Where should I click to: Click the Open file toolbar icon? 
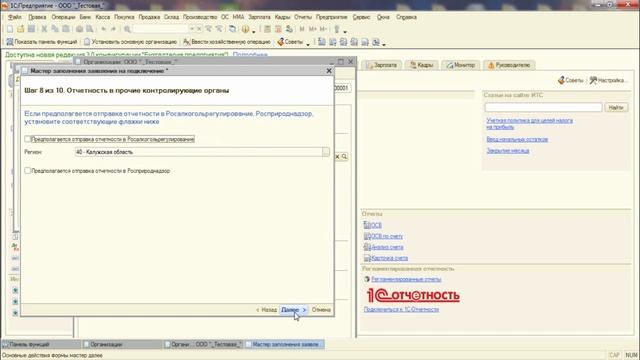click(20, 29)
